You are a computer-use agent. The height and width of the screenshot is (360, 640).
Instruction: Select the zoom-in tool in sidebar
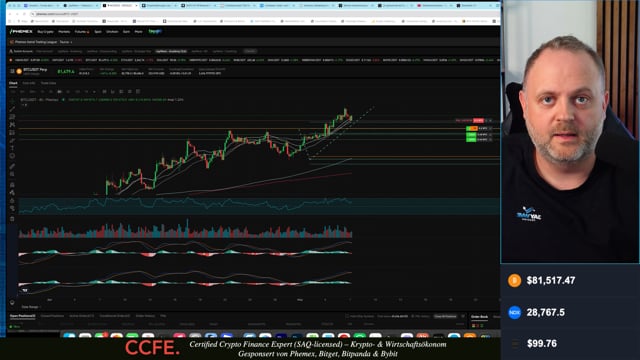click(12, 174)
